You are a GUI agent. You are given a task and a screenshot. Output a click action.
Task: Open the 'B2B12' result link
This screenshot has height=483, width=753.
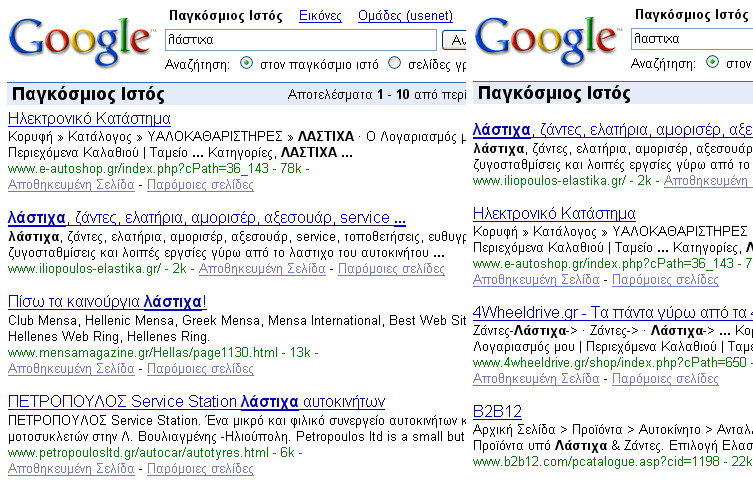point(497,412)
